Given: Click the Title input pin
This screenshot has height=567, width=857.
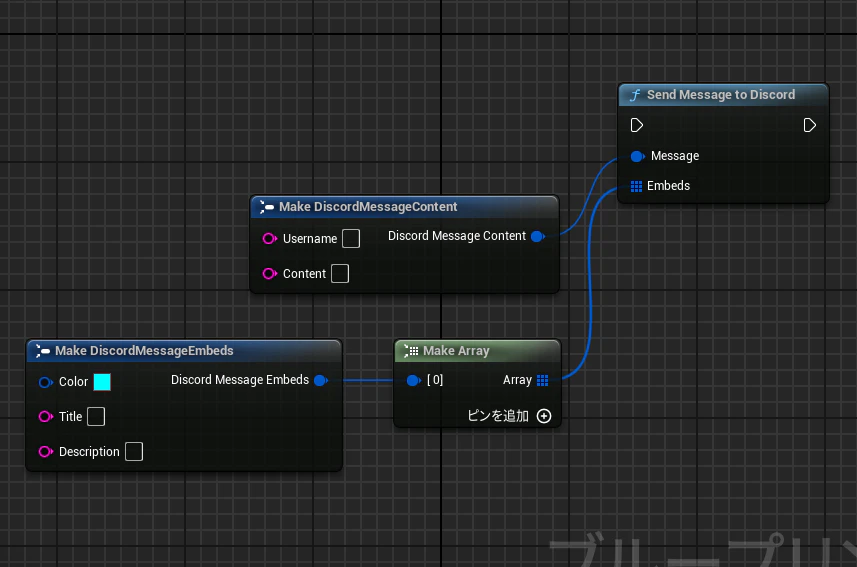Looking at the screenshot, I should pyautogui.click(x=45, y=417).
